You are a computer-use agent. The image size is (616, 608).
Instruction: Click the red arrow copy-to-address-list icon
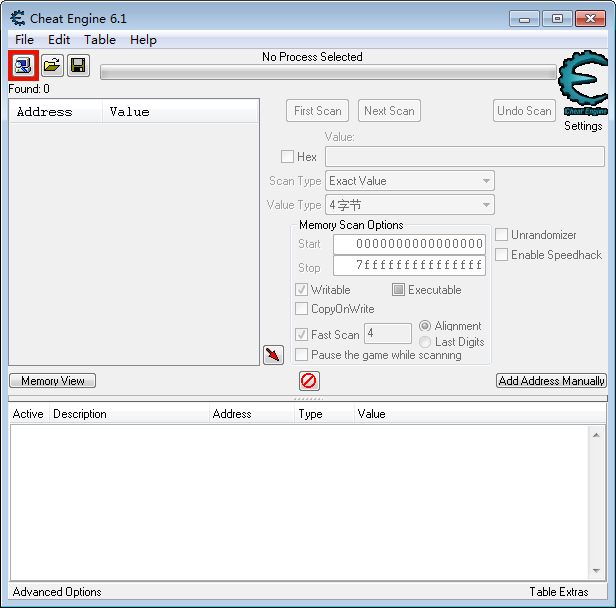coord(273,355)
